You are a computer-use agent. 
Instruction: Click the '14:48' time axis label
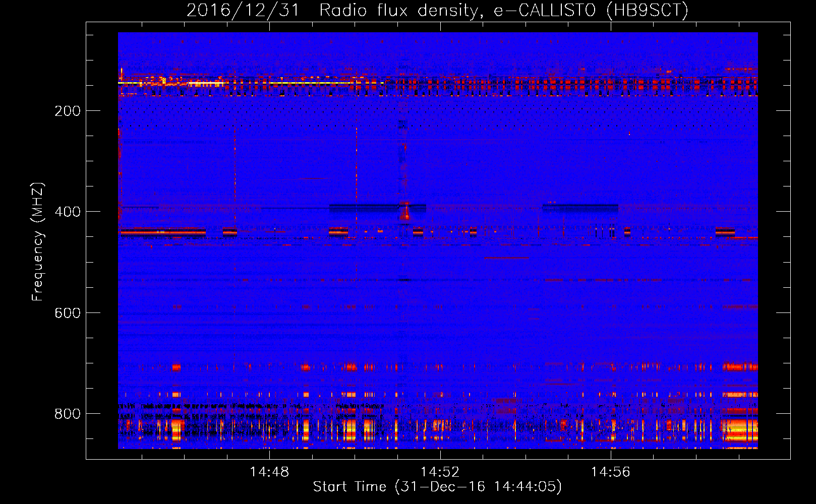[x=269, y=472]
